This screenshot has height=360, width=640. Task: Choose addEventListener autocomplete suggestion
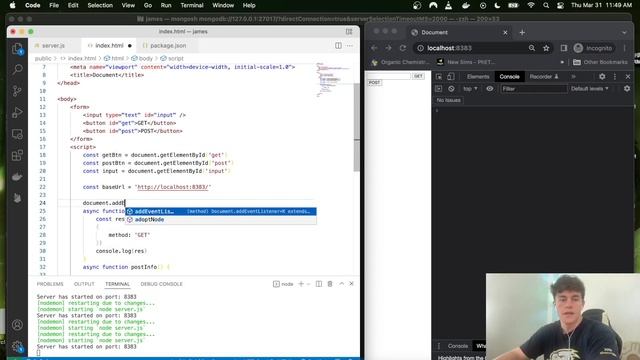[221, 211]
